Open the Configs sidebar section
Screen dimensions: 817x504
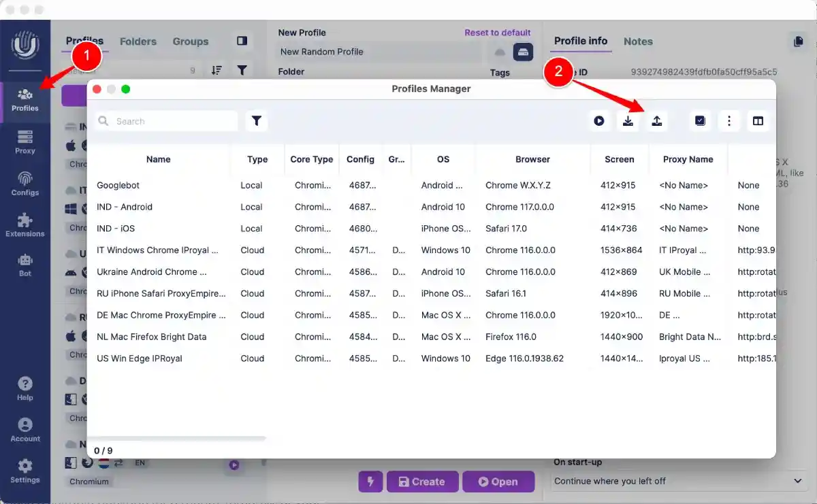click(x=25, y=184)
